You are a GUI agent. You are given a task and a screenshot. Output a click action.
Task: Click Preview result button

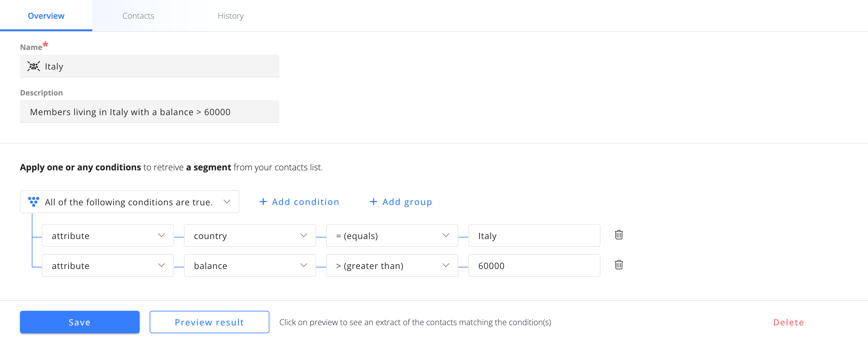click(209, 322)
